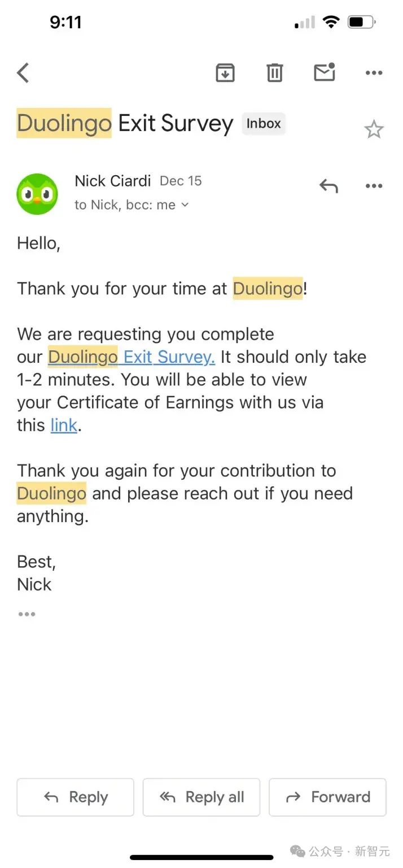
Task: Tap the email subject Duolingo Exit Survey
Action: [x=125, y=124]
